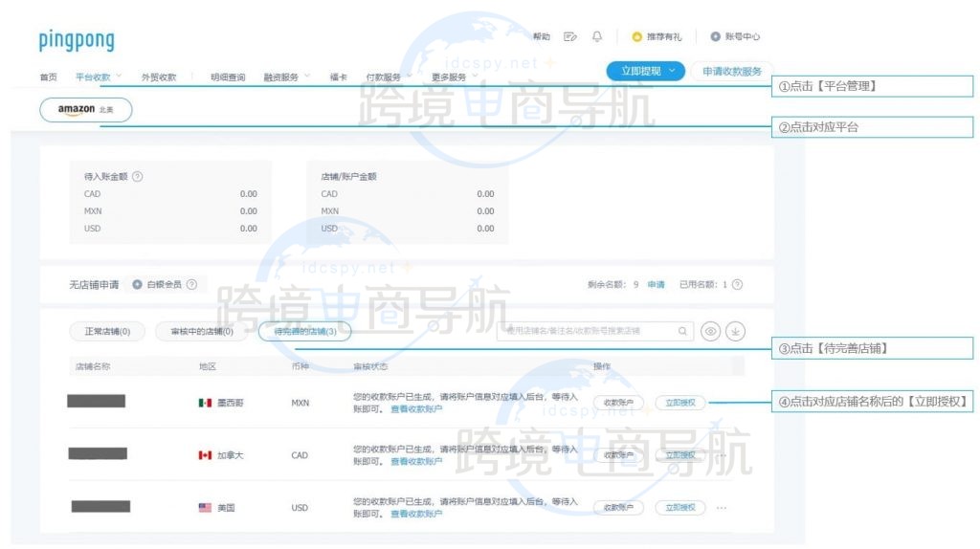The height and width of the screenshot is (549, 980).
Task: Open the three-dot more menu in 美国 row
Action: coord(722,508)
